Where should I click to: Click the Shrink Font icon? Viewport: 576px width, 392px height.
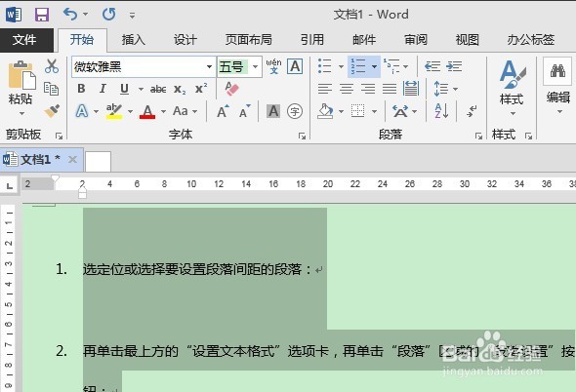245,111
